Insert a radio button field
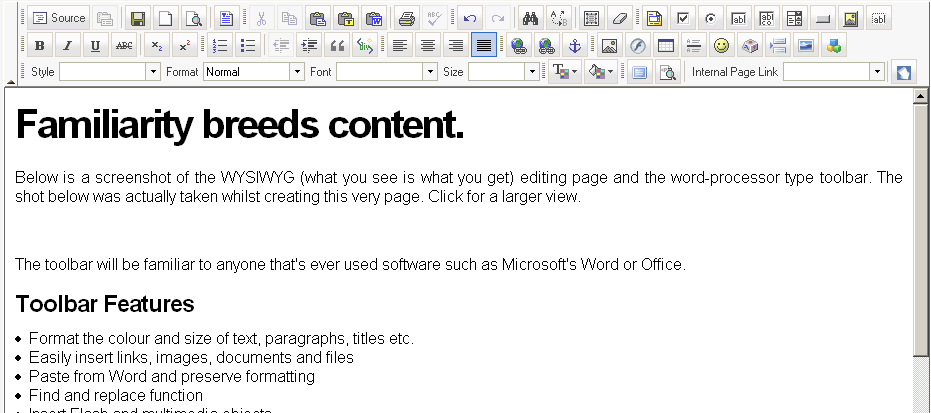This screenshot has width=931, height=413. pos(711,18)
